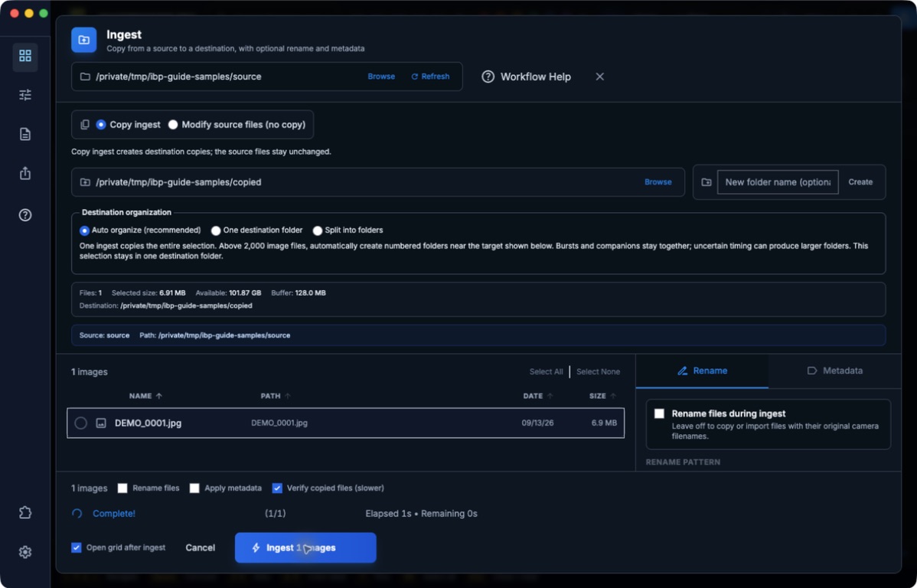Click the blue Ingest folder icon in header
Image resolution: width=917 pixels, height=588 pixels.
(84, 40)
